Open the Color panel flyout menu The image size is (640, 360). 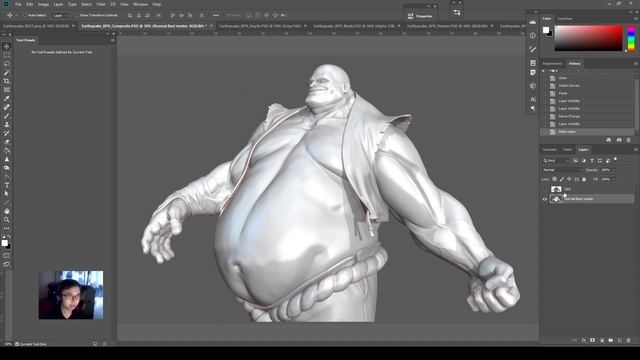pyautogui.click(x=636, y=19)
